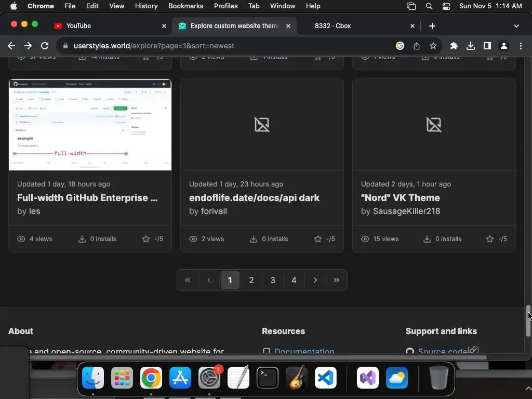This screenshot has width=532, height=399.
Task: Open author forivall profile link
Action: (x=214, y=211)
